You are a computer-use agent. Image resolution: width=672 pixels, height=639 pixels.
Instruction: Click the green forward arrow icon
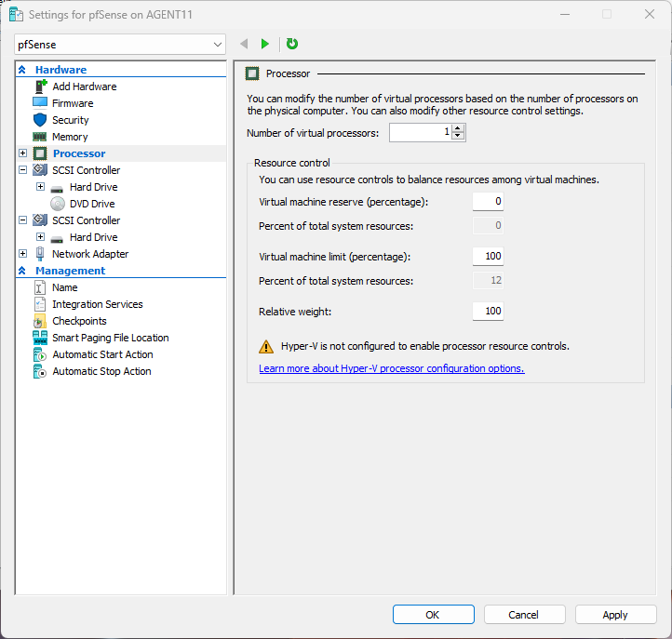tap(265, 44)
